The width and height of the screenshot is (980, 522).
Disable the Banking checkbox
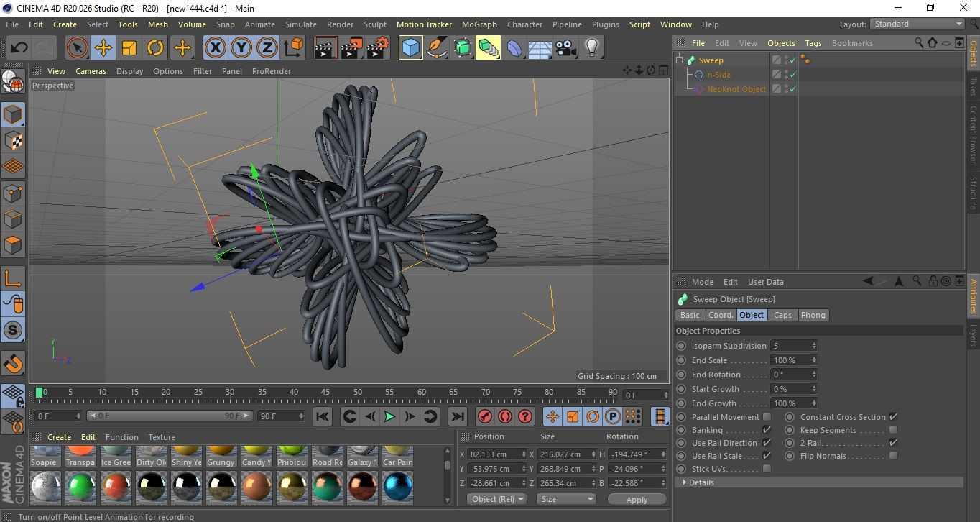pyautogui.click(x=767, y=430)
